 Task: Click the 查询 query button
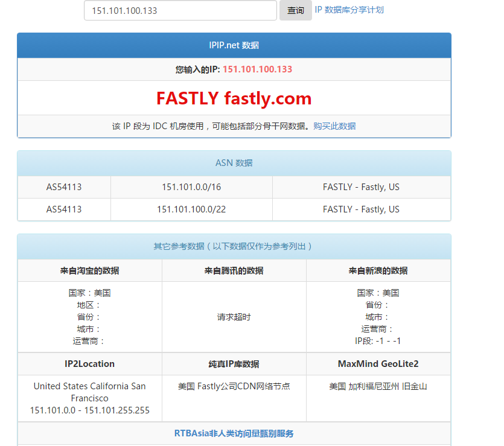click(x=295, y=10)
